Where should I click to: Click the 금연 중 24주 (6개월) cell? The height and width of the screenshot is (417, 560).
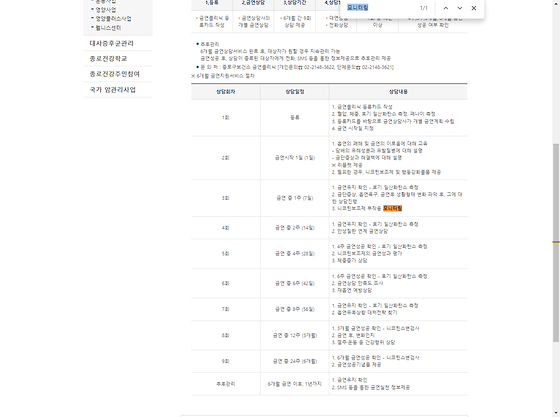pos(295,361)
